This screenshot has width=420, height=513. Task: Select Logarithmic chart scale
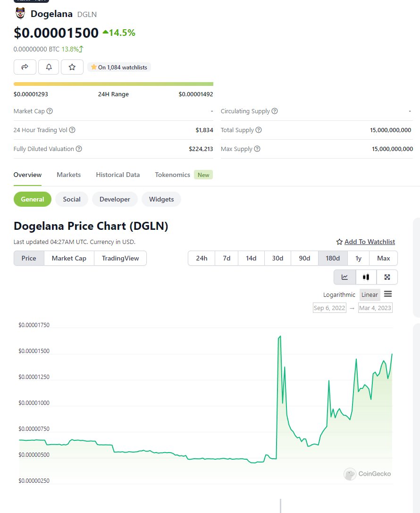pos(339,295)
